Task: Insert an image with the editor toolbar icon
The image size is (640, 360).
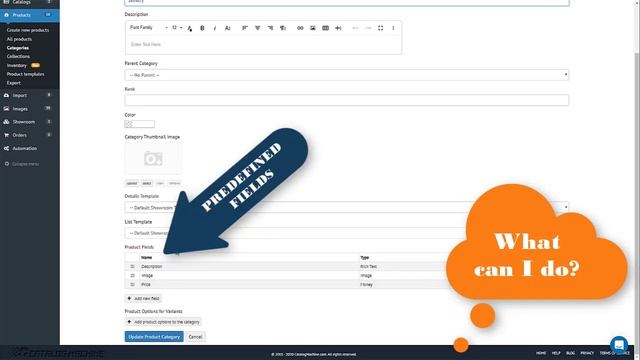Action: [x=313, y=28]
